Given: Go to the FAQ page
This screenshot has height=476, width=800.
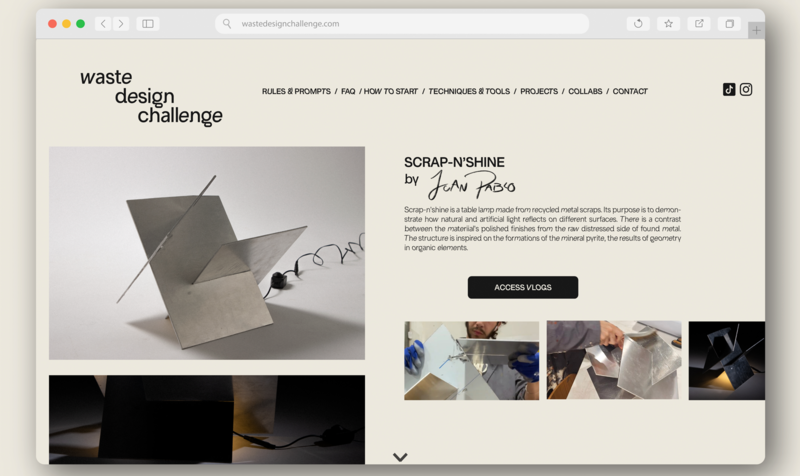Looking at the screenshot, I should pyautogui.click(x=348, y=91).
